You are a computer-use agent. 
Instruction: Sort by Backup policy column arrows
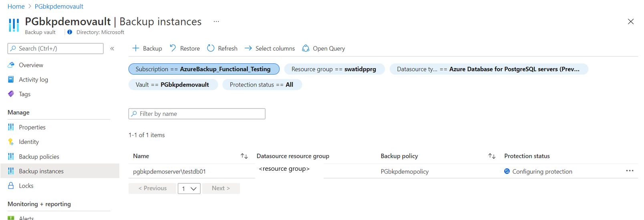click(492, 156)
